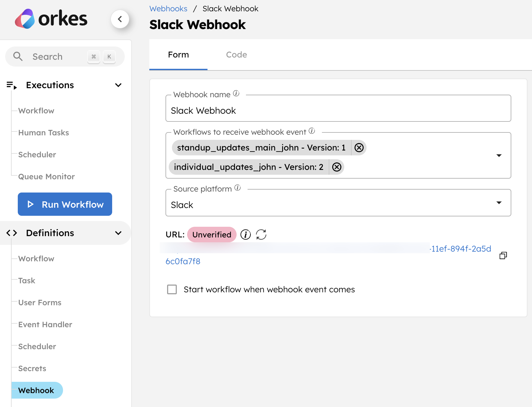Click the Unverified status badge

[212, 235]
